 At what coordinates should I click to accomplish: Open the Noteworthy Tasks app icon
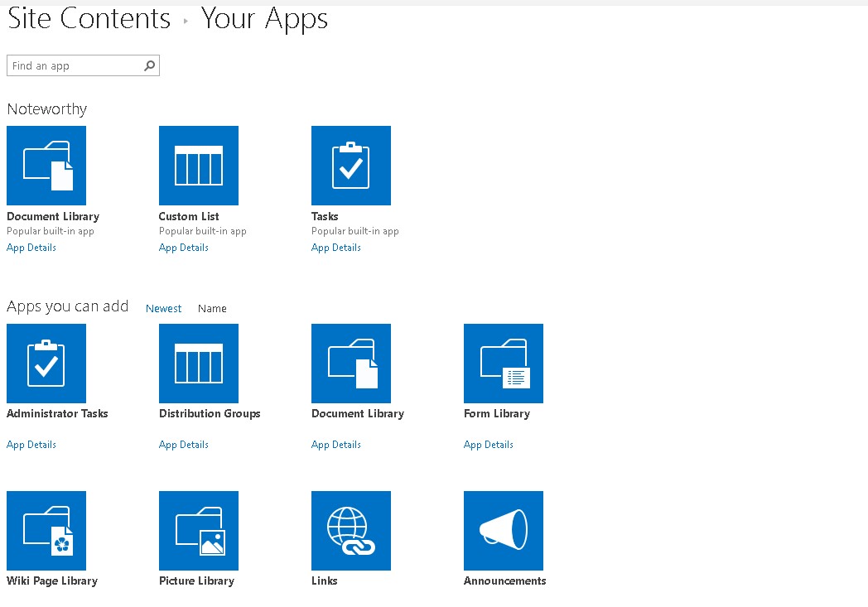[x=351, y=166]
